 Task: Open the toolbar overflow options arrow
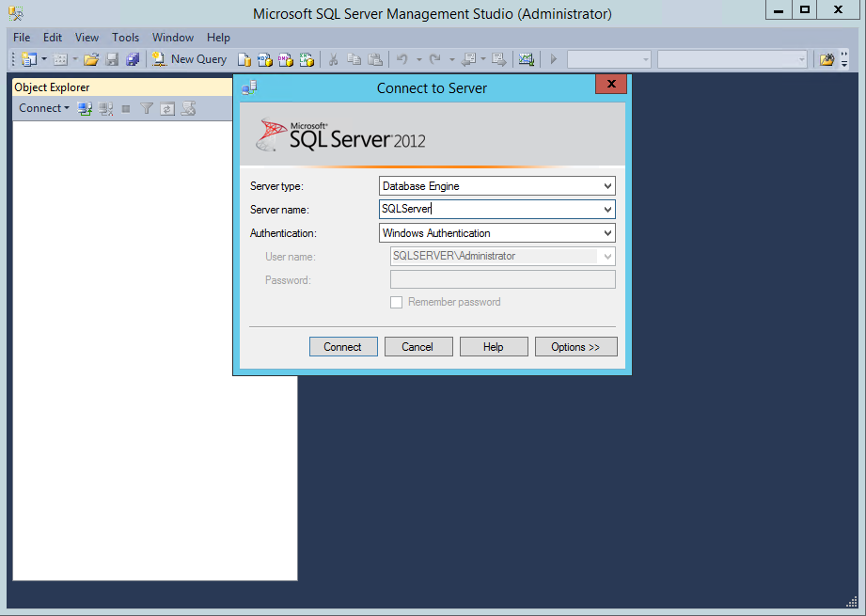pyautogui.click(x=844, y=59)
